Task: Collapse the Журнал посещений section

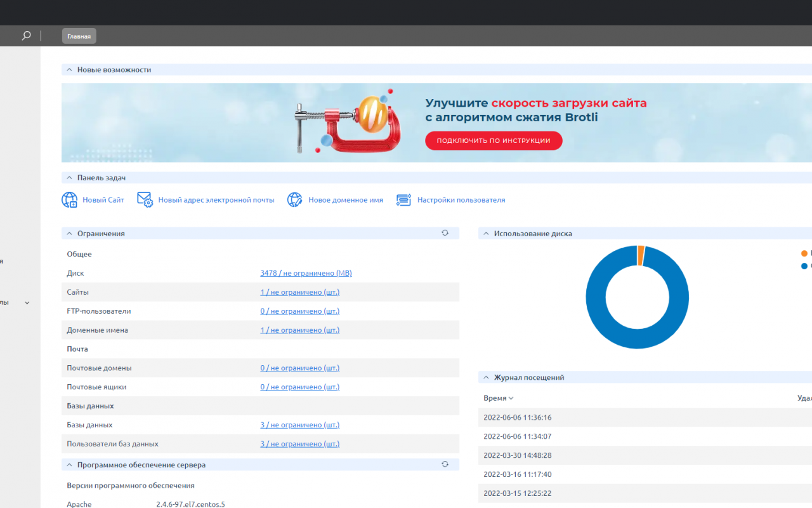Action: 485,377
